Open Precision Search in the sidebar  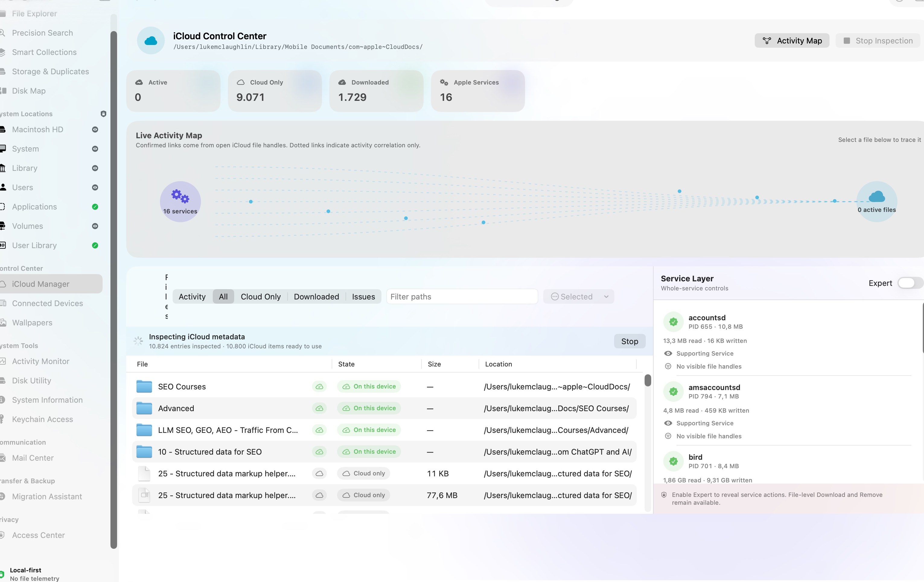point(42,33)
